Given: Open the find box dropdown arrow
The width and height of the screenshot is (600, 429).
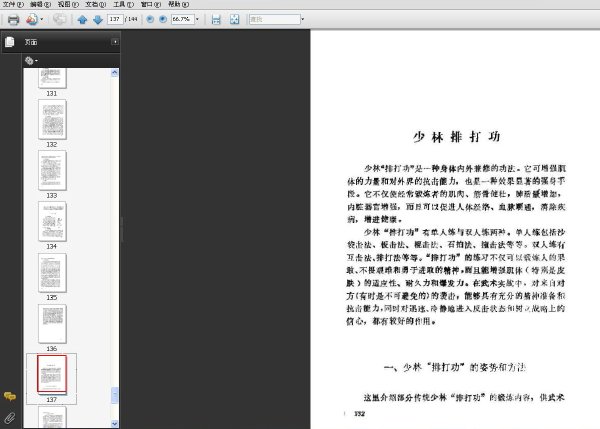Looking at the screenshot, I should pos(303,19).
